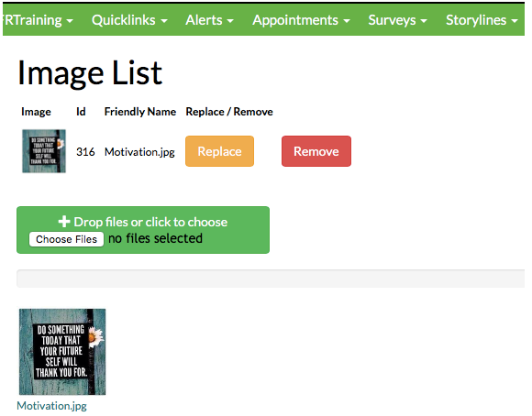Expand the Alerts menu
This screenshot has height=416, width=532.
(209, 20)
